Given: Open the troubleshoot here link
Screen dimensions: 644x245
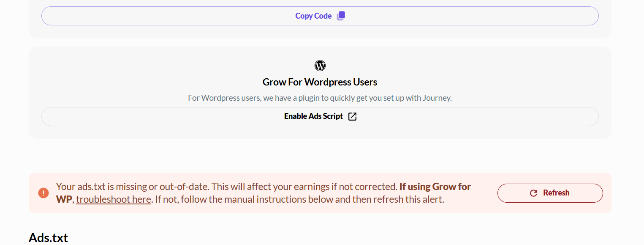Looking at the screenshot, I should coord(114,199).
